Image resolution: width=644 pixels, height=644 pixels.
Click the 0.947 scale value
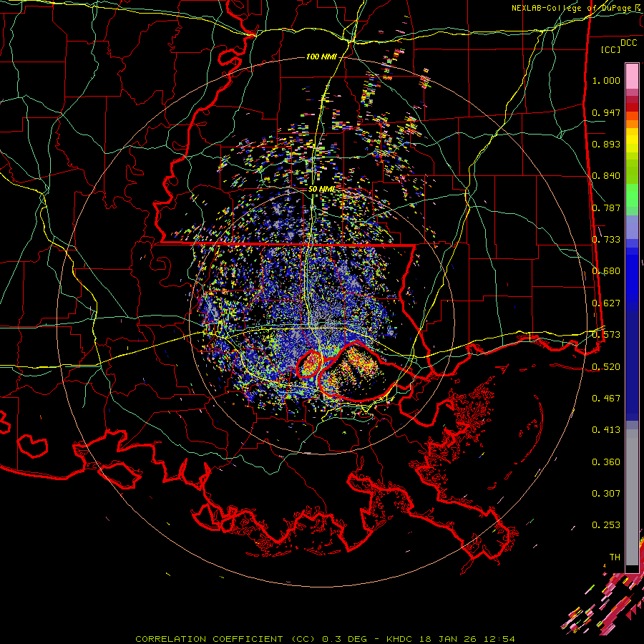[606, 112]
